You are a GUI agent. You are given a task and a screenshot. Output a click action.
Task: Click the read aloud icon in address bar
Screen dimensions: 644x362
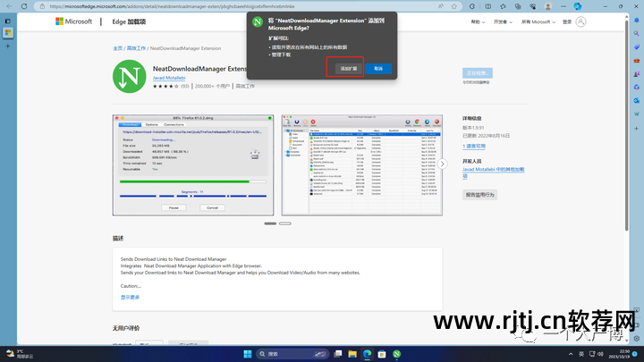click(x=441, y=6)
